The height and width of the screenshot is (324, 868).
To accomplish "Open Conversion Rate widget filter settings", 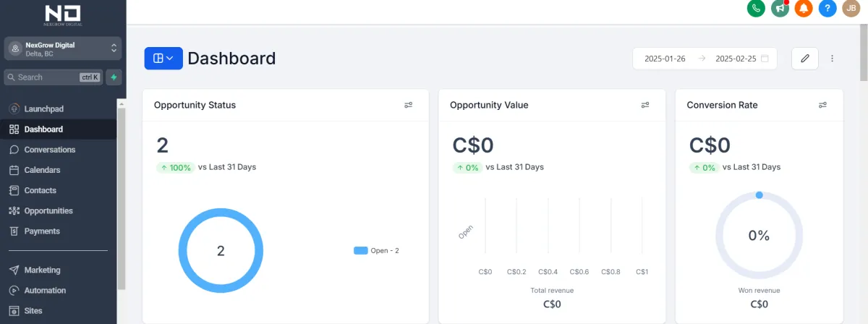I will [822, 105].
